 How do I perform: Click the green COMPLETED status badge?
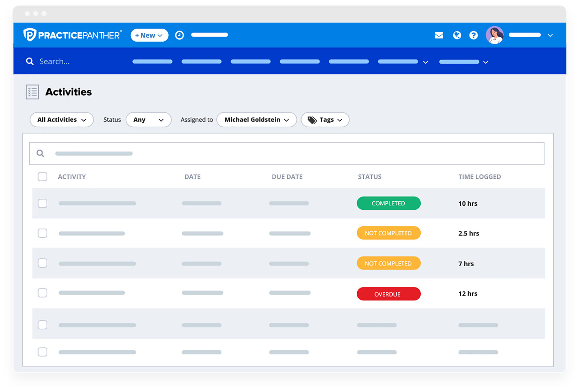tap(389, 203)
